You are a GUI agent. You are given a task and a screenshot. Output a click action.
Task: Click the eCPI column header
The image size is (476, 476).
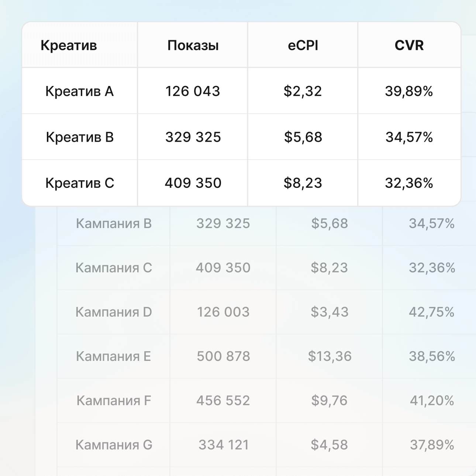click(x=303, y=45)
